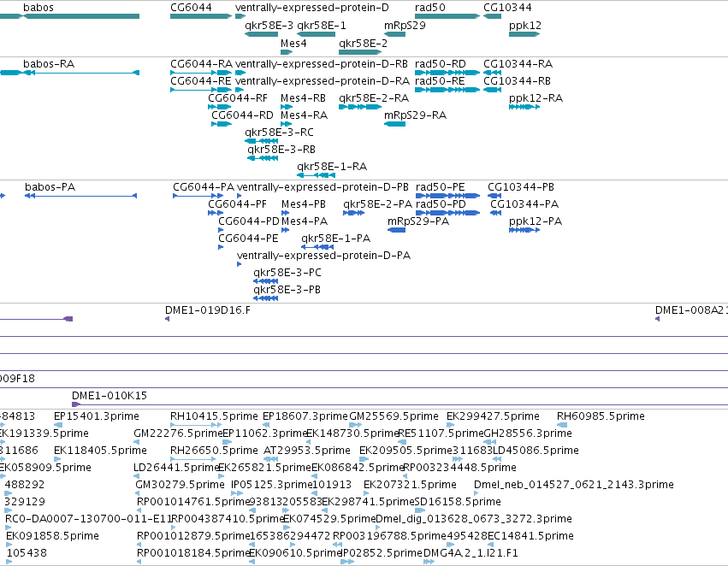The width and height of the screenshot is (728, 566).
Task: Select the qkr58E-3-PC protein label
Action: (287, 273)
